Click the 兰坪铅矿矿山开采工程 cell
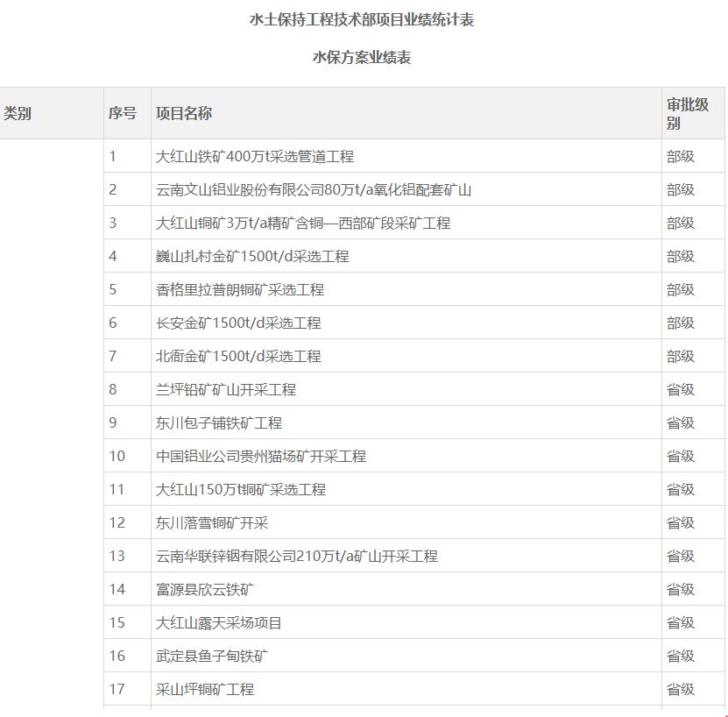This screenshot has width=728, height=717. click(x=226, y=390)
